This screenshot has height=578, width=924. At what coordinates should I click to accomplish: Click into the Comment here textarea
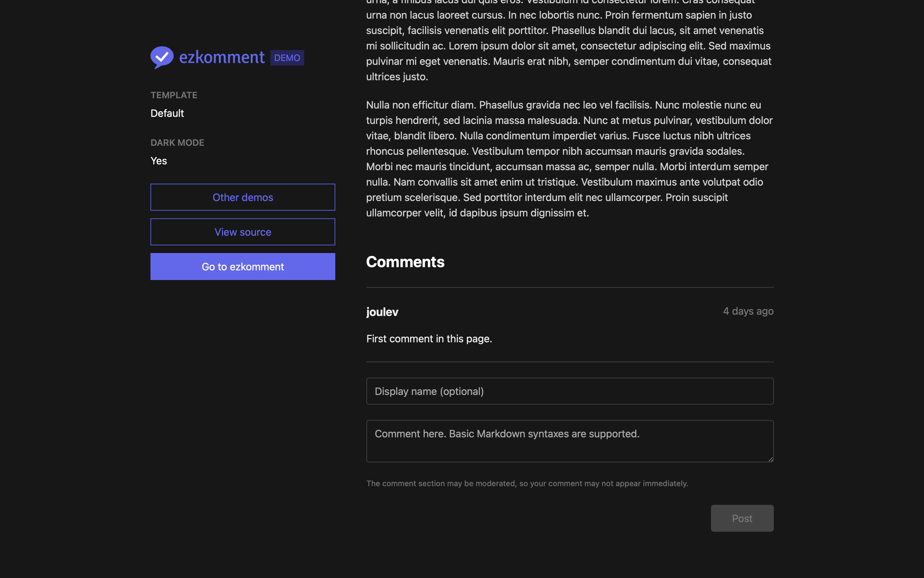(570, 441)
